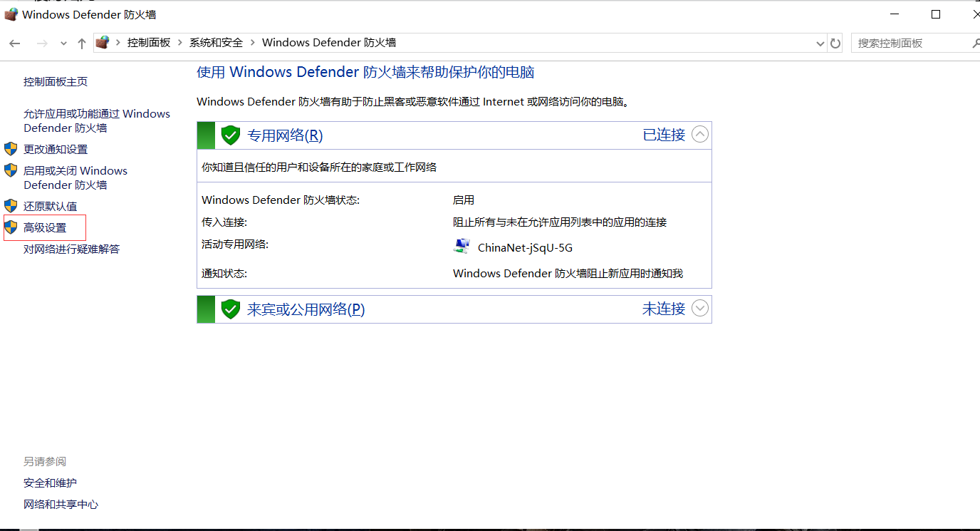Viewport: 980px width, 531px height.
Task: Click the 专用网络(R) header
Action: point(285,135)
